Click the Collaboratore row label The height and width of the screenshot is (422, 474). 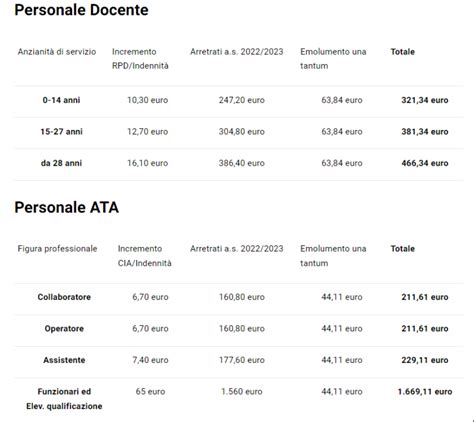tap(64, 297)
